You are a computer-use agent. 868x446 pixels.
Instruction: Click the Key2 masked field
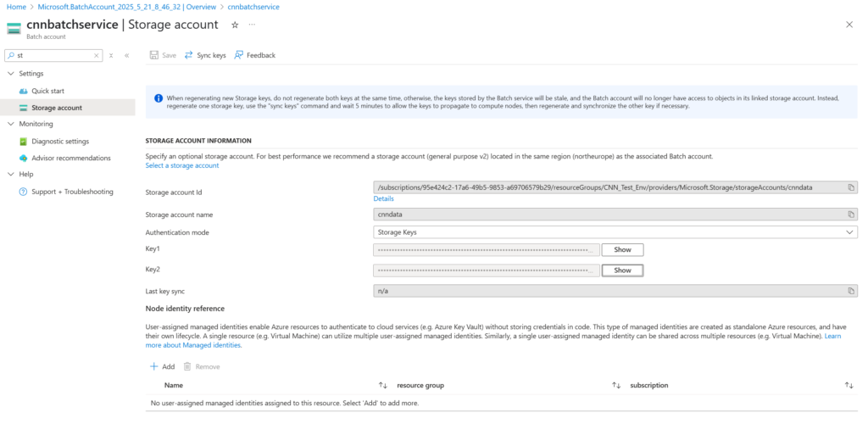click(486, 270)
